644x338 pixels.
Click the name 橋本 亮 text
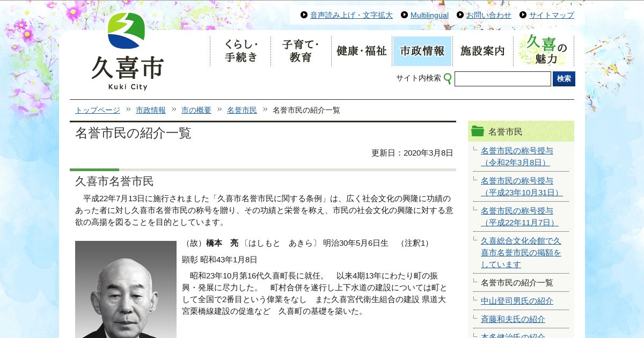222,243
